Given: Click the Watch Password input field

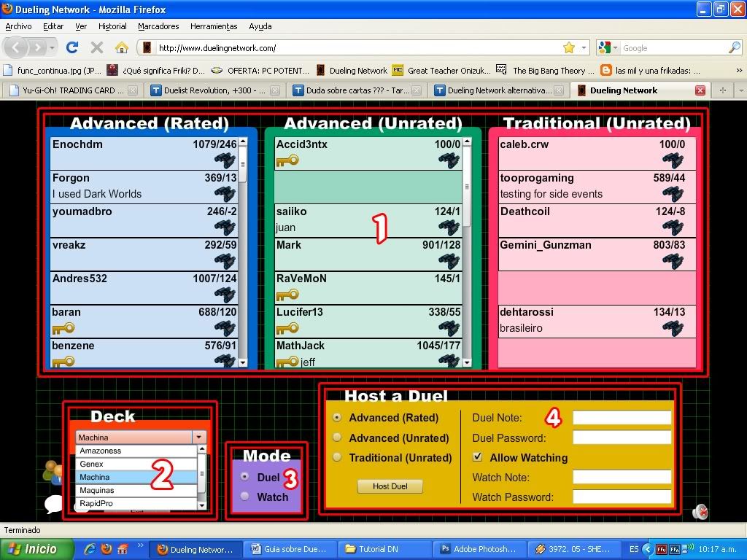Looking at the screenshot, I should point(622,497).
